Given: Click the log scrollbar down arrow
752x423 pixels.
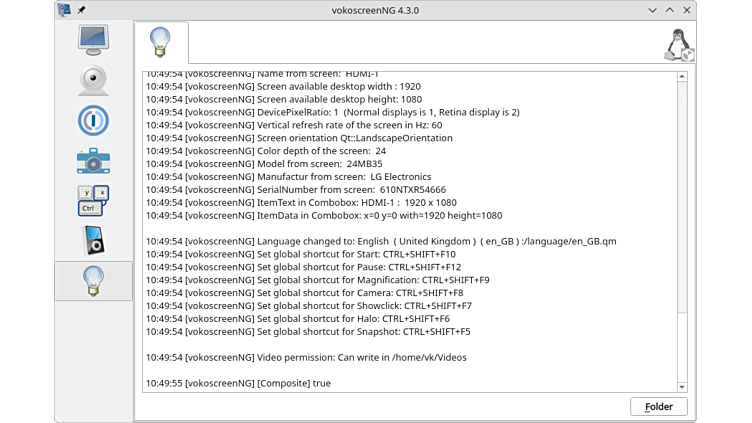Looking at the screenshot, I should (x=682, y=386).
